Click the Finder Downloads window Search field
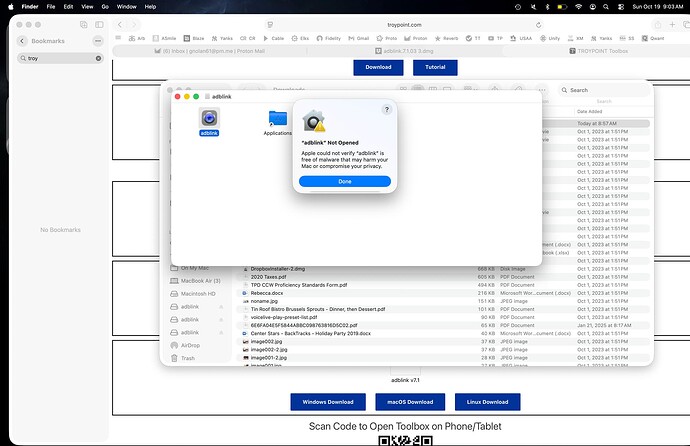690x446 pixels. pyautogui.click(x=604, y=90)
